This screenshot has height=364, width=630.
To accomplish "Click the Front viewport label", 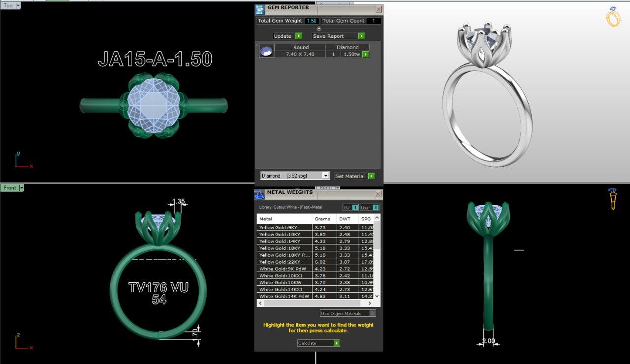I will [x=10, y=188].
